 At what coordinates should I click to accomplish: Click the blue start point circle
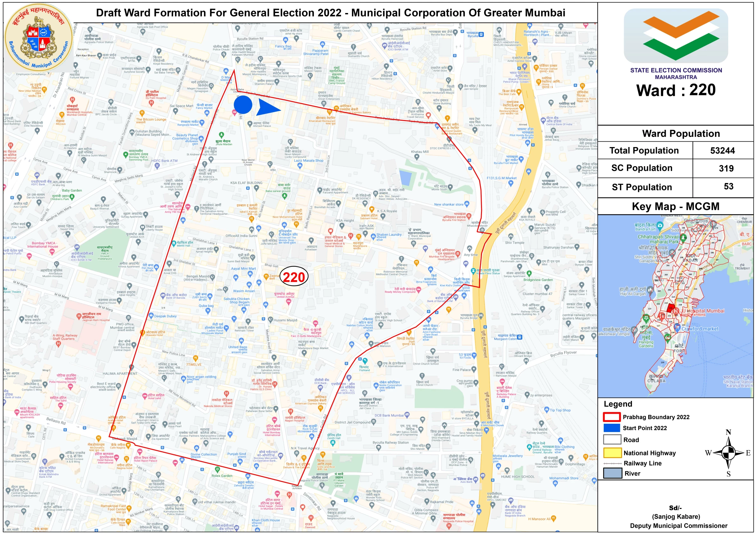click(x=243, y=105)
